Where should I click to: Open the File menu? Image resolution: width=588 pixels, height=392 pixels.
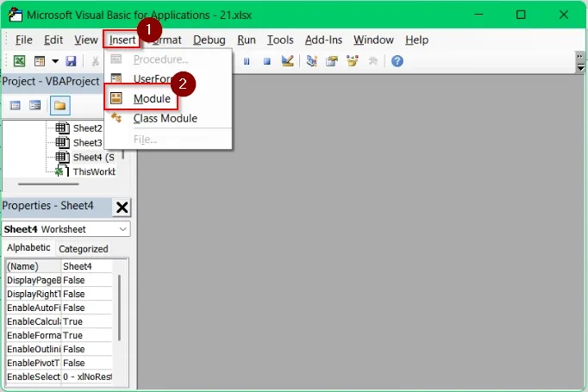pyautogui.click(x=23, y=40)
